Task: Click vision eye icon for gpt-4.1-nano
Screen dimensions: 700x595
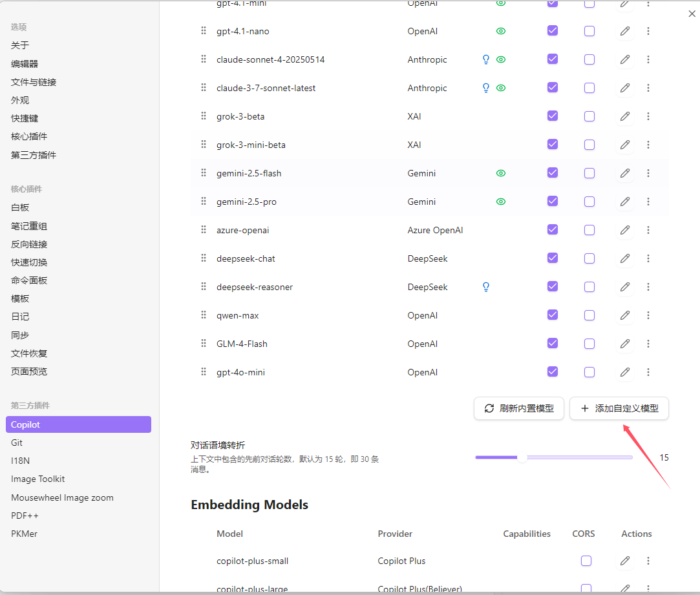Action: 501,31
